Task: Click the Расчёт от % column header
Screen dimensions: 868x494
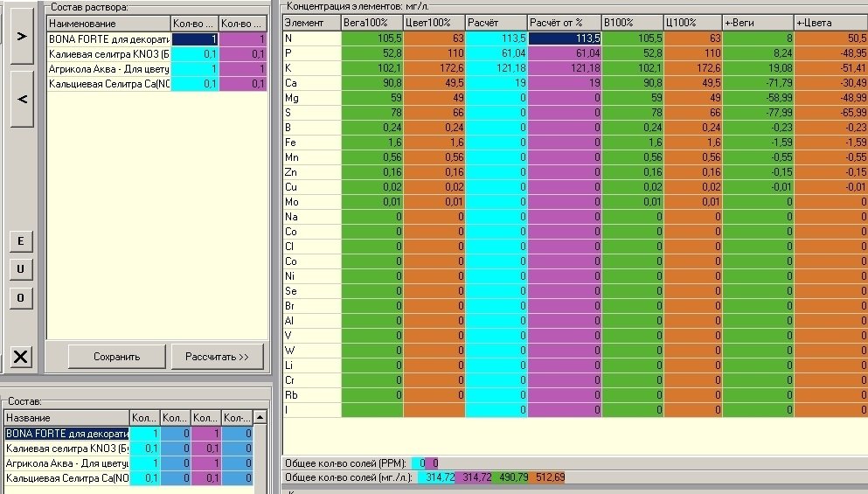Action: click(564, 23)
